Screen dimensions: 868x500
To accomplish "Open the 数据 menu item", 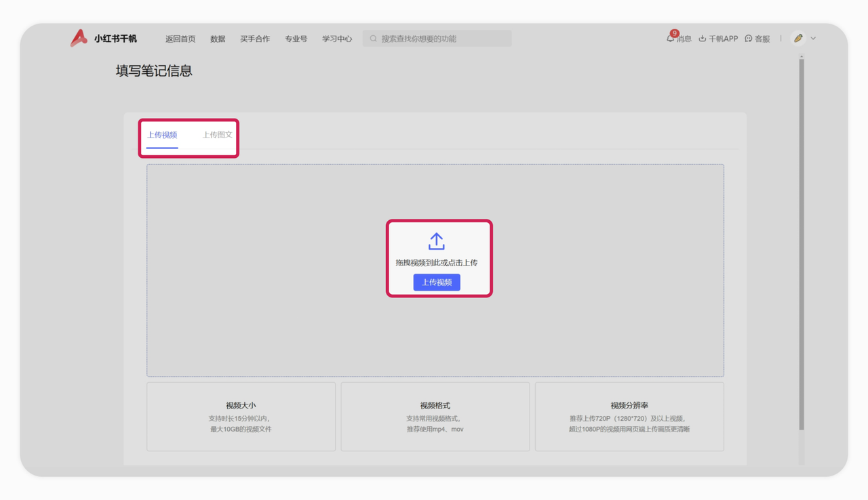I will click(x=218, y=39).
